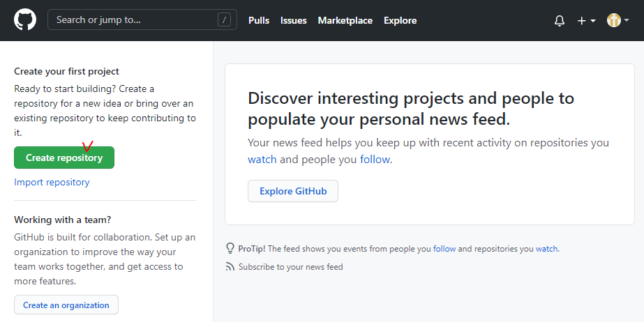Click the watch link in the ProTip line
Screen dimensions: 644x322
pyautogui.click(x=546, y=249)
